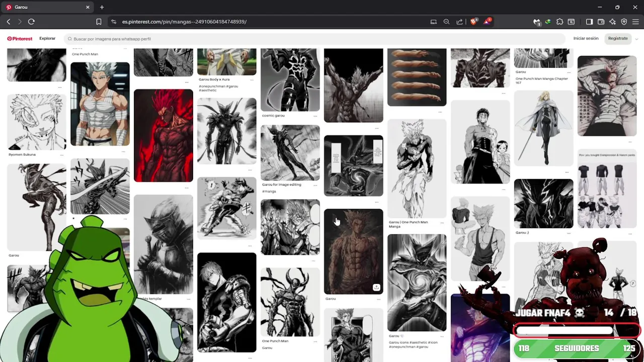The width and height of the screenshot is (644, 362).
Task: Click the browser forward arrow
Action: [20, 22]
